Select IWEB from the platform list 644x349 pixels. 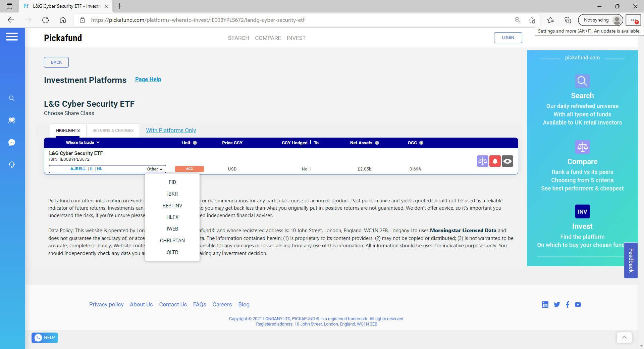click(x=172, y=229)
